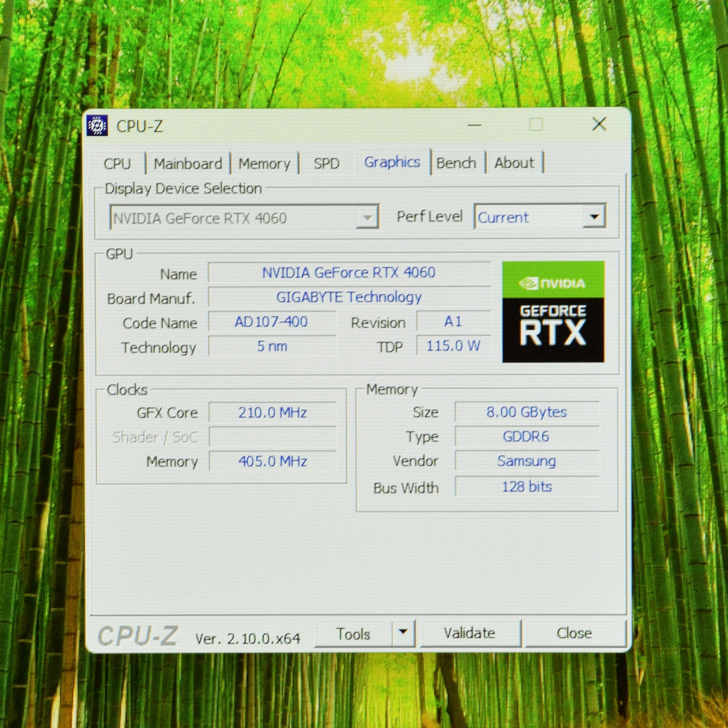Screen dimensions: 728x728
Task: Click the Board Manuf. label
Action: click(x=151, y=299)
